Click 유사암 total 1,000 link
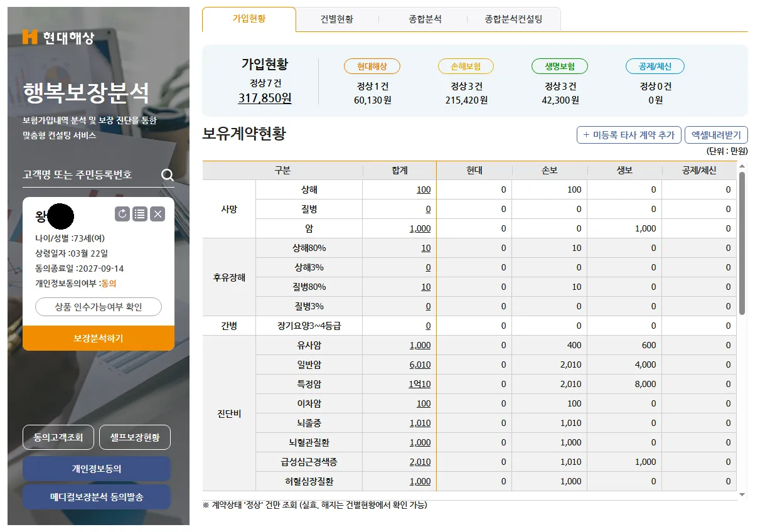Screen dimensions: 770x532 420,345
